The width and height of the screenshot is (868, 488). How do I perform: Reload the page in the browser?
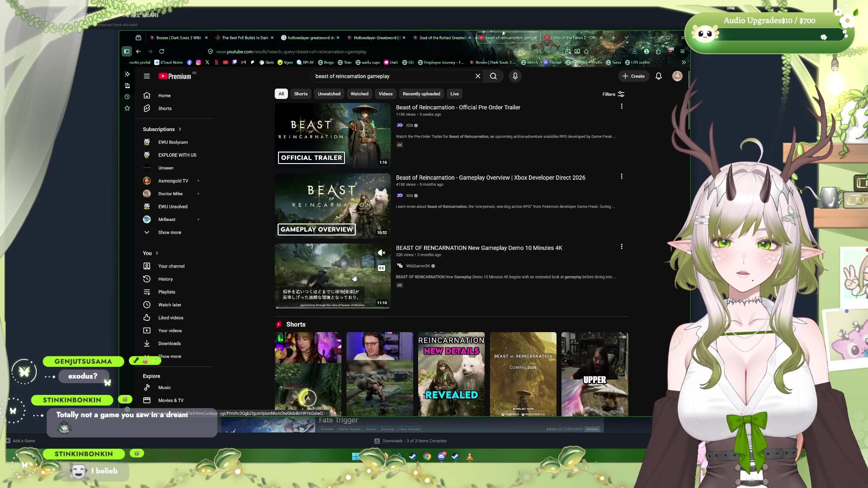(x=162, y=52)
